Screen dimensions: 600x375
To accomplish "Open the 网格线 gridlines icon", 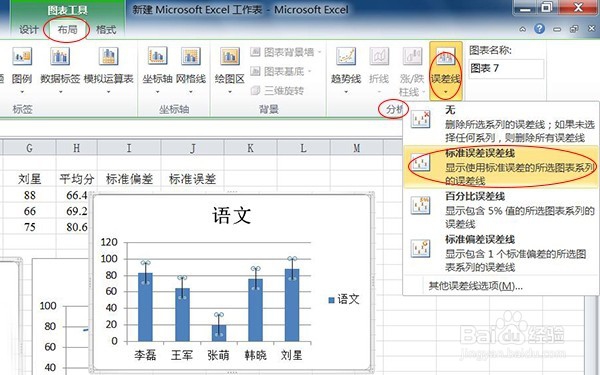I will [x=191, y=57].
